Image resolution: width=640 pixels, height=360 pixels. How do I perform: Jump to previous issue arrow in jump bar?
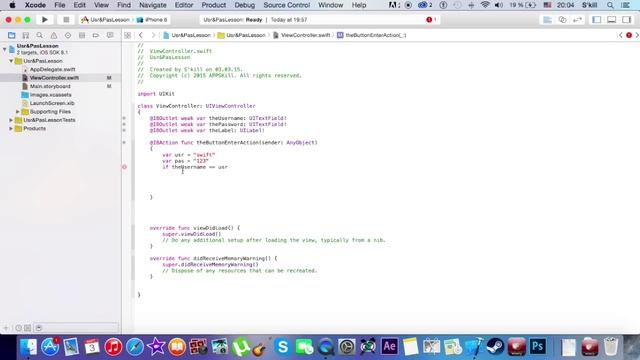[x=620, y=36]
